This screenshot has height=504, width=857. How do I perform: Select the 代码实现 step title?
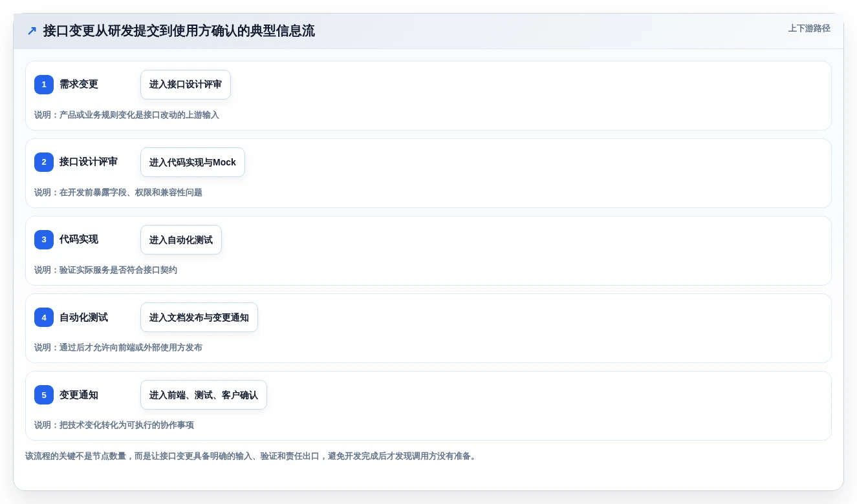(x=79, y=240)
